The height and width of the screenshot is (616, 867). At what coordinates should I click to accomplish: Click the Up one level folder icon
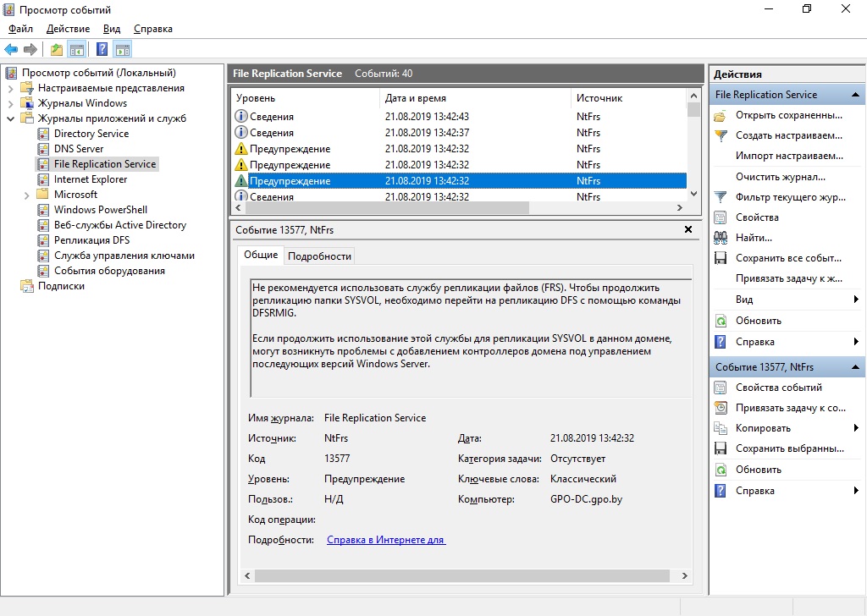pos(57,49)
